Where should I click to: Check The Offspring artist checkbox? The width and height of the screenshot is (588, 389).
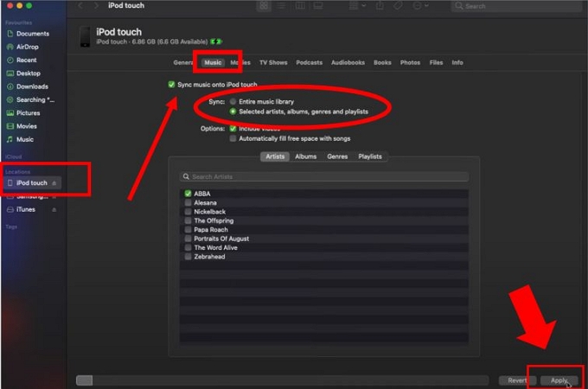coord(188,220)
